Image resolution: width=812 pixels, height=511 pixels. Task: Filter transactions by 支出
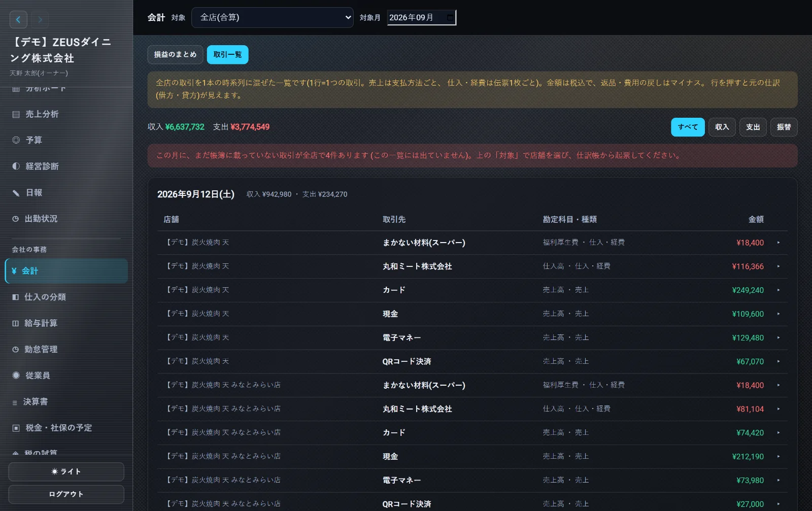[x=753, y=127]
